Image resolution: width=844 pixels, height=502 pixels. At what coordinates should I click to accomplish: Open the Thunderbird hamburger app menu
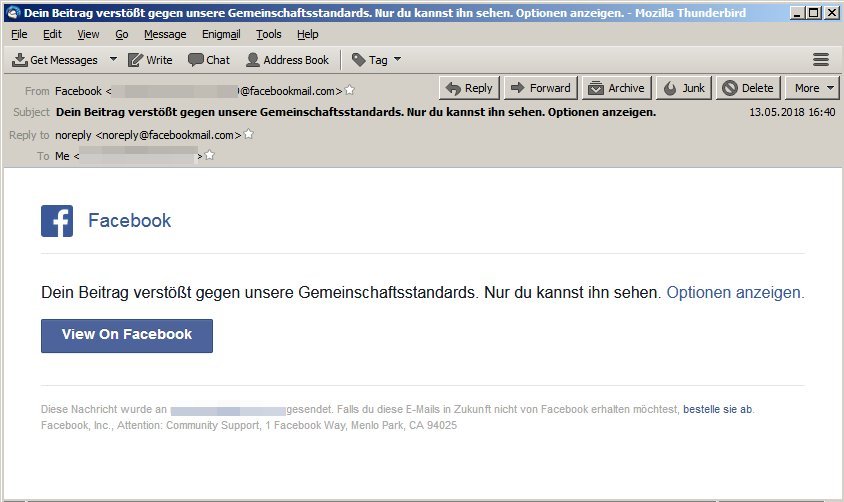[820, 60]
